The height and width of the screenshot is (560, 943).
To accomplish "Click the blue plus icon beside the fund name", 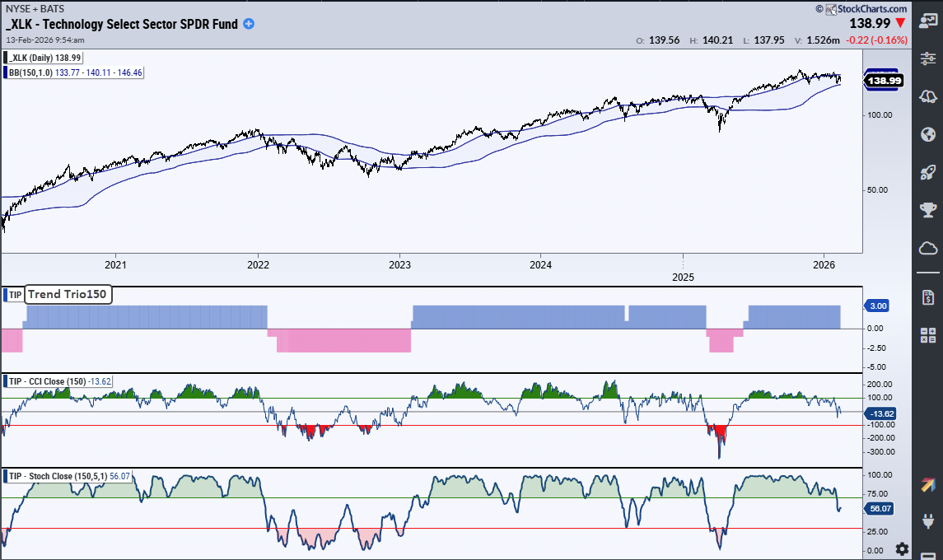I will pyautogui.click(x=249, y=24).
